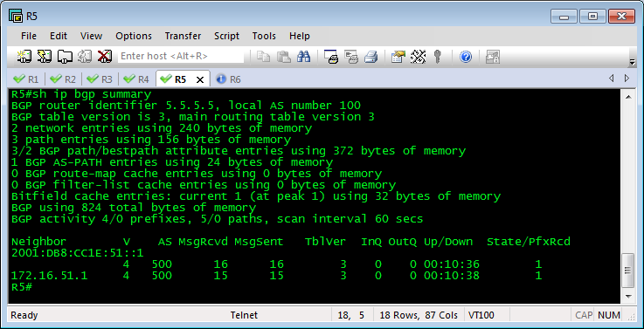Click the Enter host input field
This screenshot has width=644, height=329.
(x=181, y=56)
